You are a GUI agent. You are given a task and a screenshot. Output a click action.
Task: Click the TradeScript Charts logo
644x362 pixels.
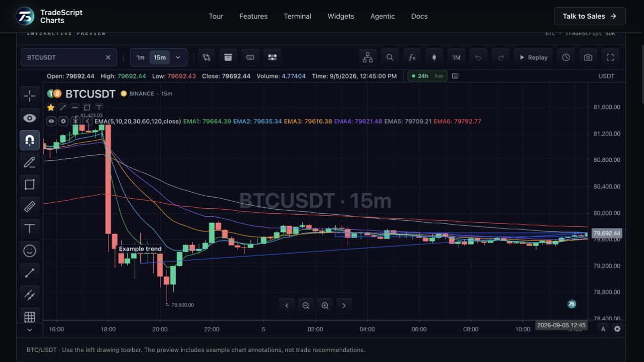pos(49,16)
